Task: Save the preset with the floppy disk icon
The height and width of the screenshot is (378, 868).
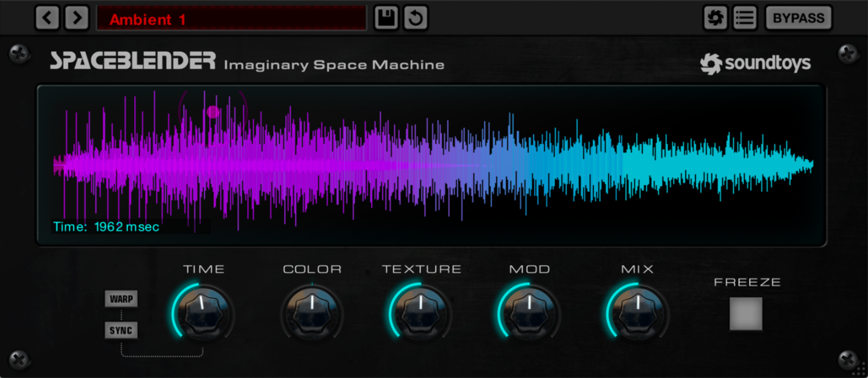Action: point(386,18)
